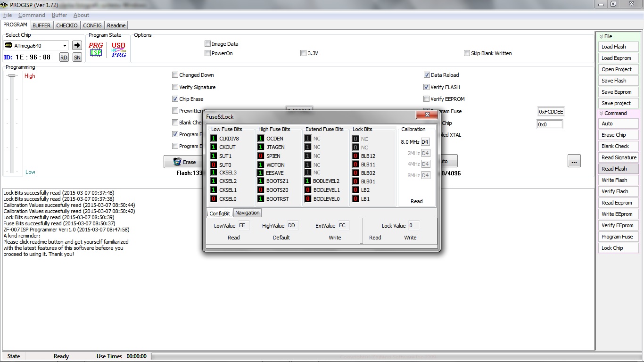The image size is (644, 362).
Task: Switch to the BUFFER tab
Action: pyautogui.click(x=41, y=25)
